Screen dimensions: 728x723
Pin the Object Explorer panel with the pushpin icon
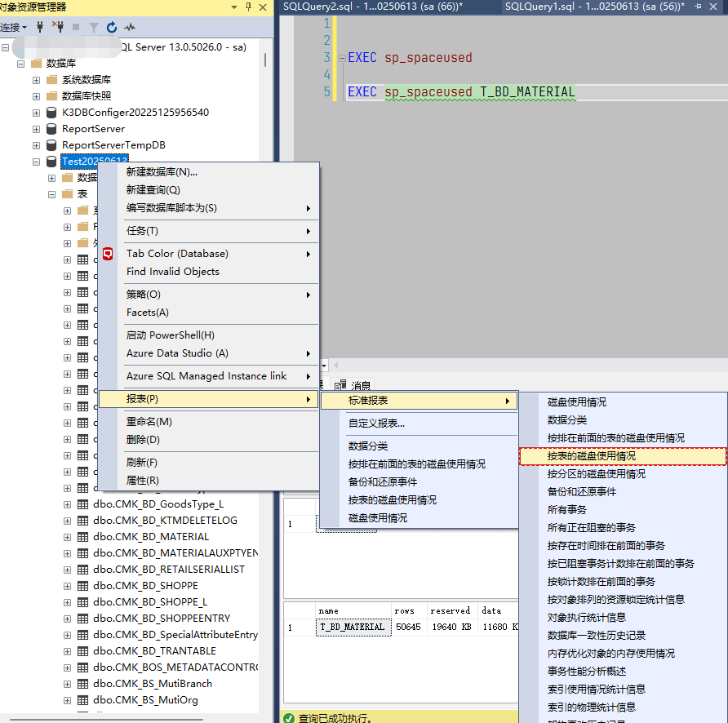coord(248,7)
